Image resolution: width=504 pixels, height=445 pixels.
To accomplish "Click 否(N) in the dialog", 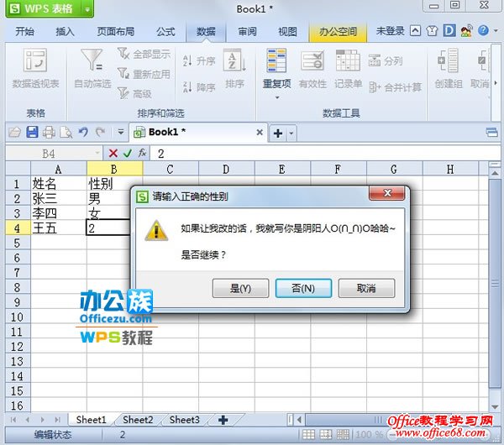I will (x=303, y=288).
